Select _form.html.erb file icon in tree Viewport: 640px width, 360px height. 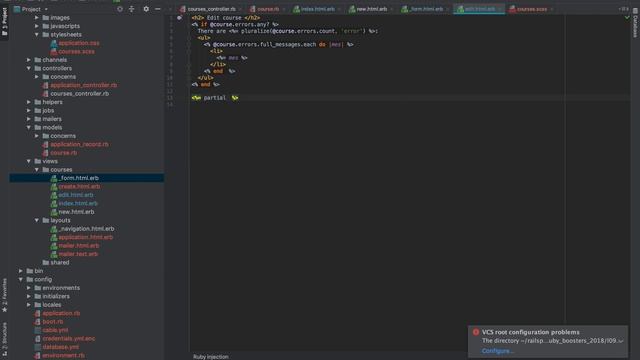coord(53,178)
